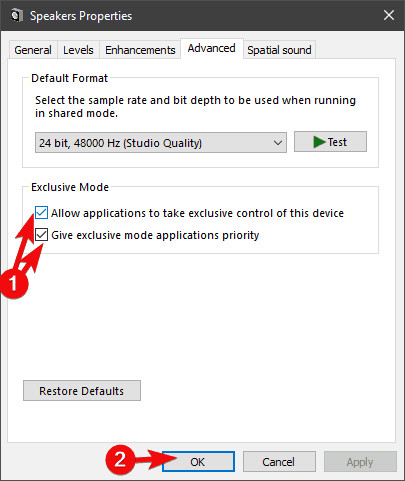
Task: Uncheck Give exclusive mode applications priority box
Action: (41, 235)
